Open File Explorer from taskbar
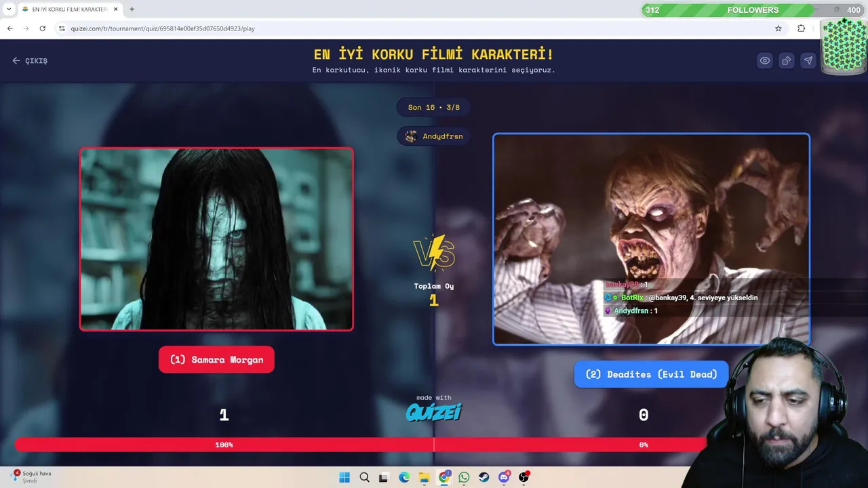Image resolution: width=868 pixels, height=488 pixels. (424, 477)
